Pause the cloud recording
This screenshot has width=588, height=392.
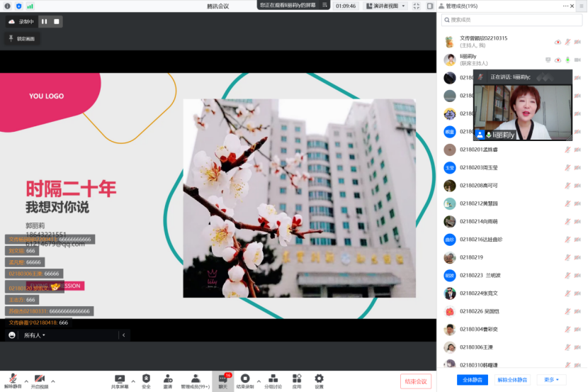44,22
